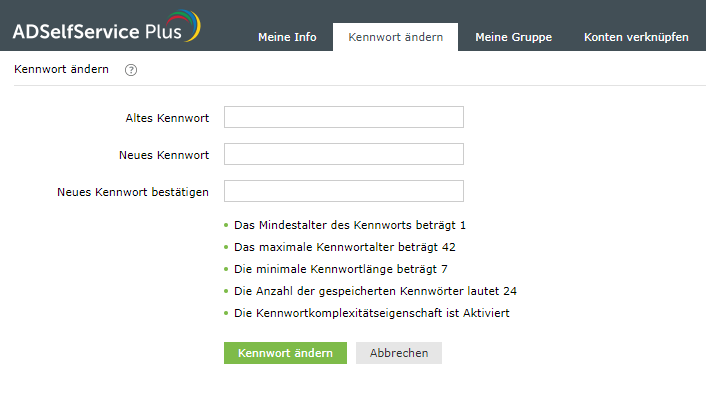Click the Neues Kennwort bestätigen label
The width and height of the screenshot is (706, 404).
pyautogui.click(x=133, y=192)
